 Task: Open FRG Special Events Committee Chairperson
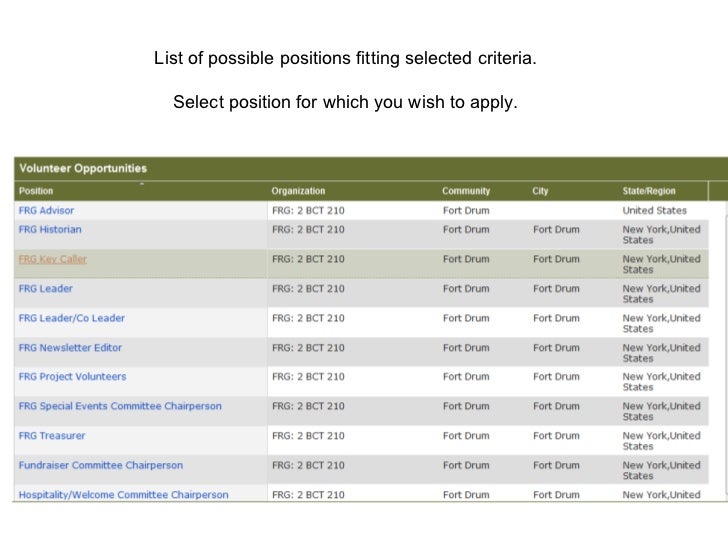[x=120, y=407]
